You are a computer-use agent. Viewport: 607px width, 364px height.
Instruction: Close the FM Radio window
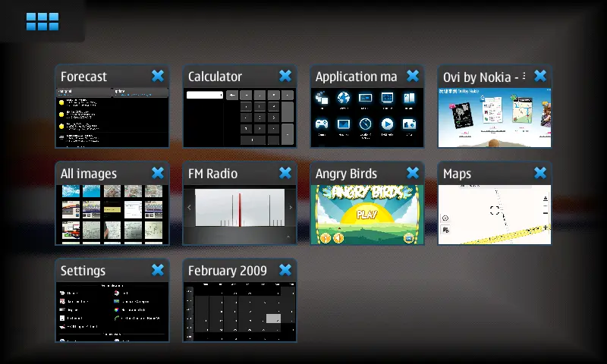285,173
